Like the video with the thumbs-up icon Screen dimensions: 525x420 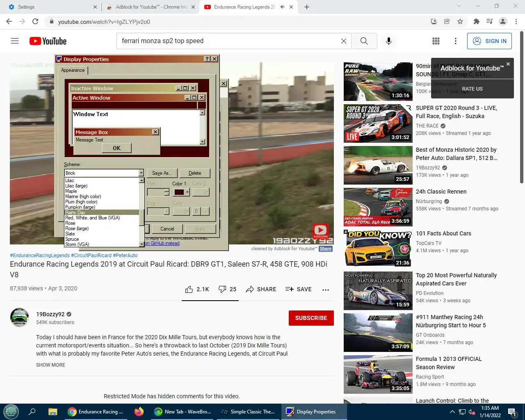(189, 289)
